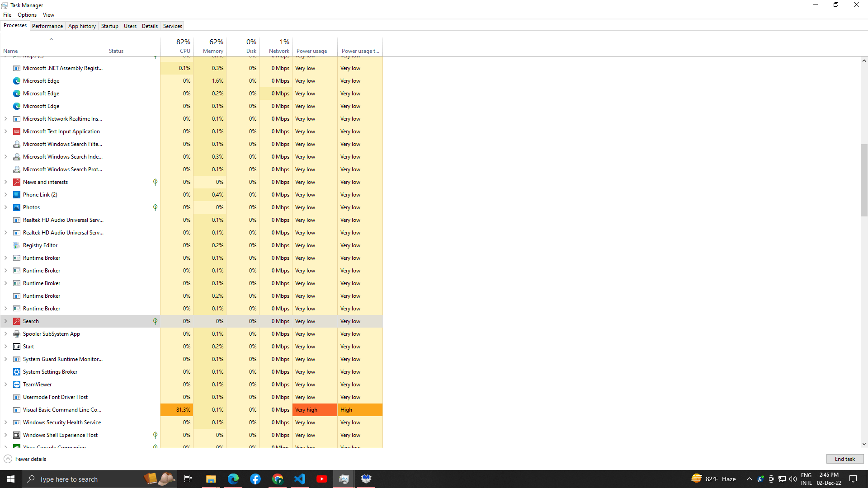Click the suspended leaf icon beside News and interests
This screenshot has height=488, width=868.
click(x=155, y=182)
